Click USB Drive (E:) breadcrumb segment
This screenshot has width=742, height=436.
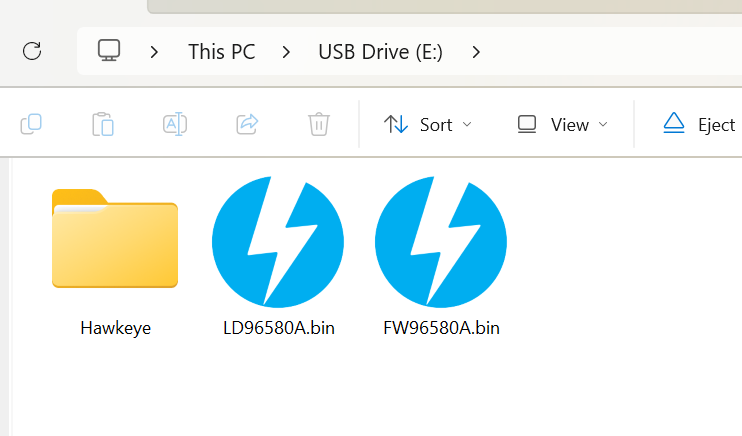tap(380, 51)
